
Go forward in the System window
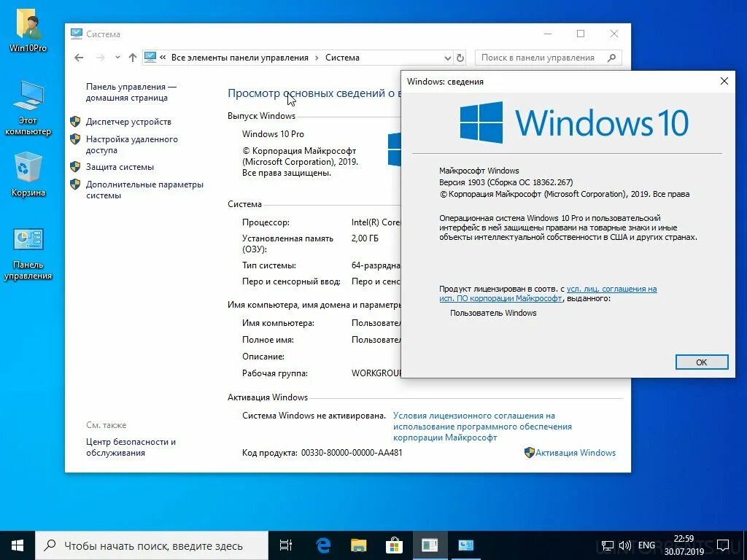pos(100,58)
